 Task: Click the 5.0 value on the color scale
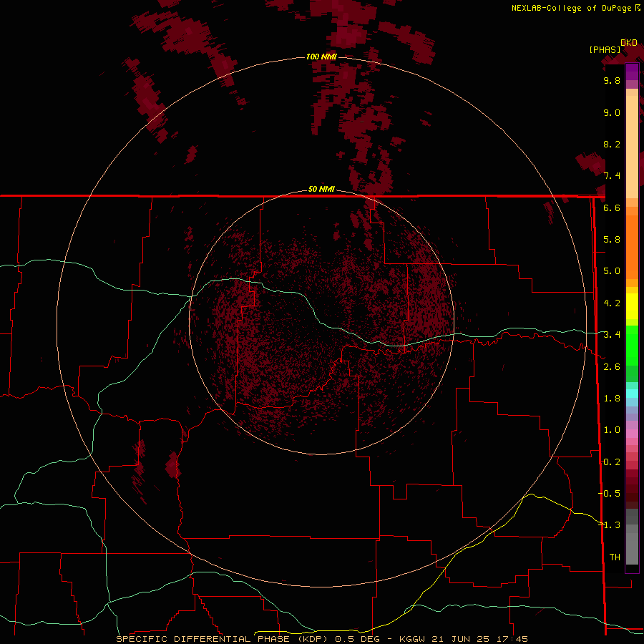tap(612, 271)
